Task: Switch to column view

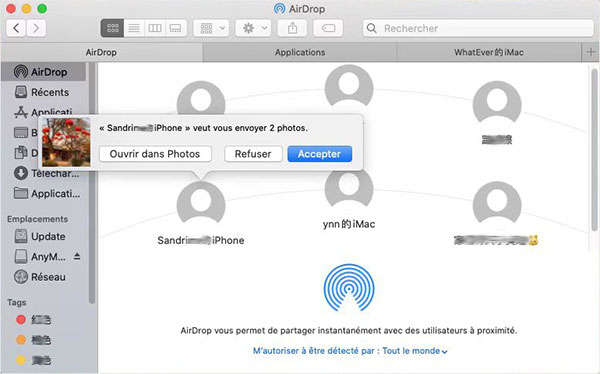Action: click(x=155, y=28)
